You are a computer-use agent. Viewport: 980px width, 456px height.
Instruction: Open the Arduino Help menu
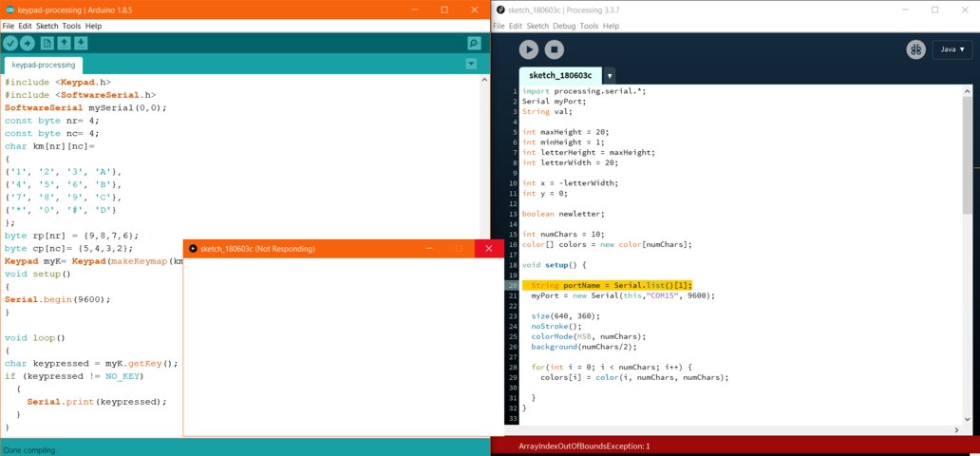[x=93, y=27]
